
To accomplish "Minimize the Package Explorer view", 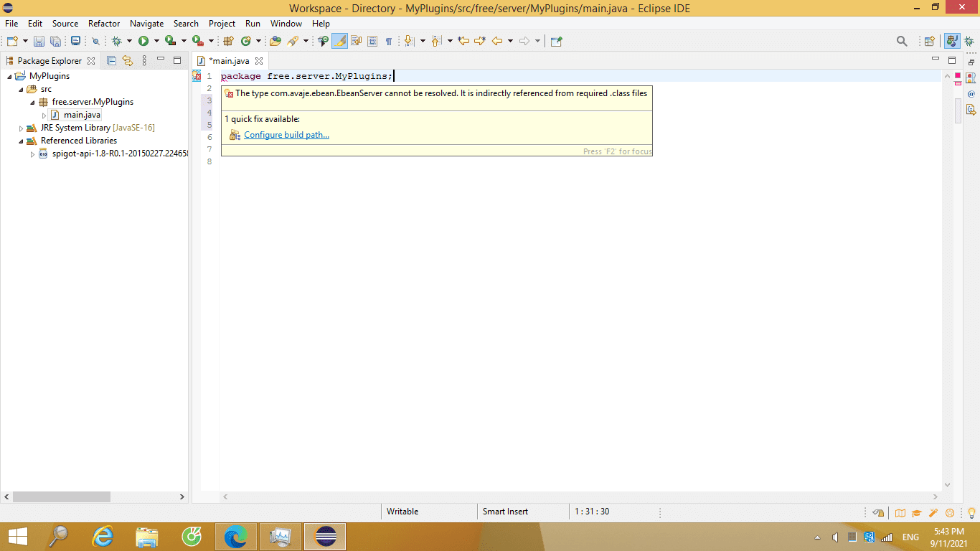I will click(x=161, y=60).
